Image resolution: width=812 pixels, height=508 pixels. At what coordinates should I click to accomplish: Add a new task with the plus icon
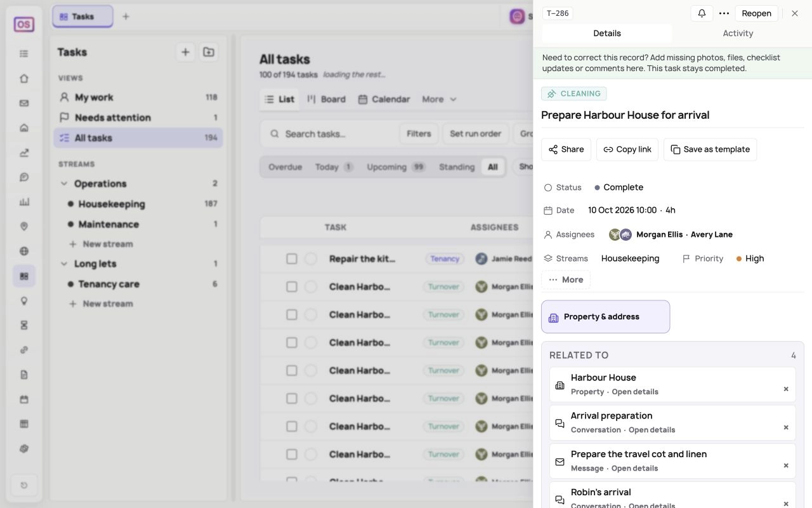tap(185, 52)
